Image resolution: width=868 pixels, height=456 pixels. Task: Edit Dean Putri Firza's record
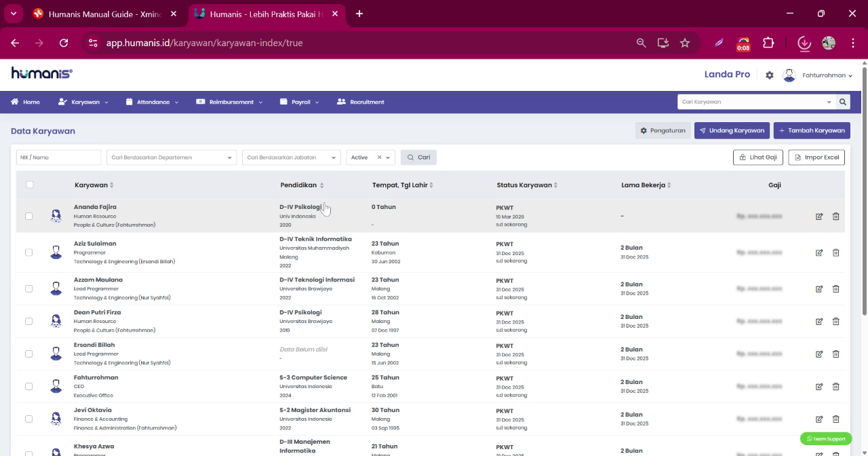[819, 321]
